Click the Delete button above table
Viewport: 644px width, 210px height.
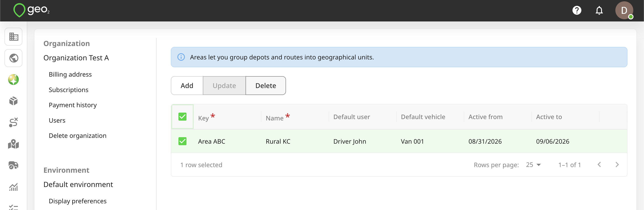tap(265, 86)
